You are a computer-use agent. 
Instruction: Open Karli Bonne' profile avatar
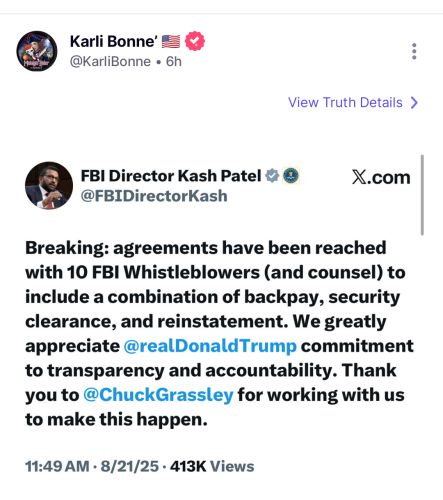(37, 51)
